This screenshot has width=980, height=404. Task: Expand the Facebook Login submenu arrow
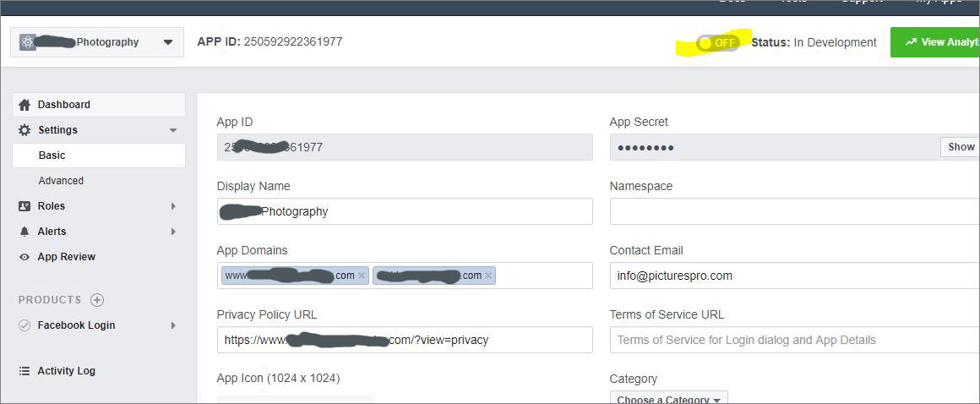tap(173, 325)
